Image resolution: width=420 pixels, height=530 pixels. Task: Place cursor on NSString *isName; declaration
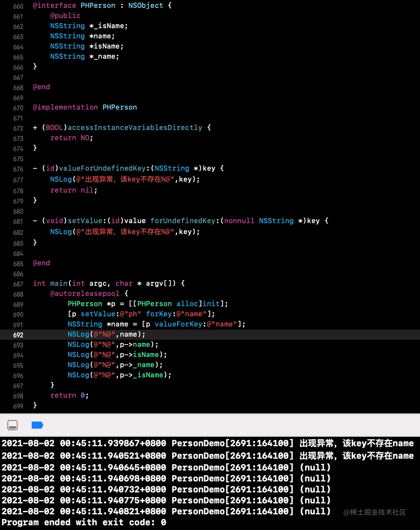[x=87, y=46]
